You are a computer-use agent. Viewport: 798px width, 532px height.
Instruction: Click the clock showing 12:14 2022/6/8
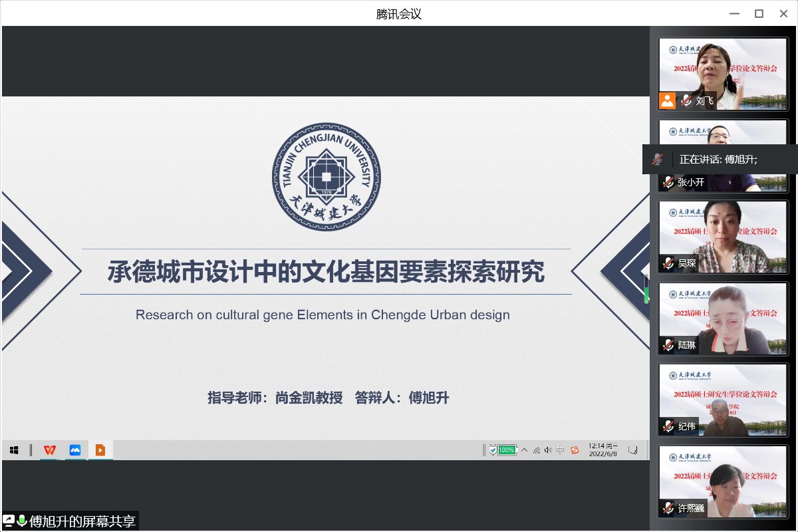tap(603, 450)
